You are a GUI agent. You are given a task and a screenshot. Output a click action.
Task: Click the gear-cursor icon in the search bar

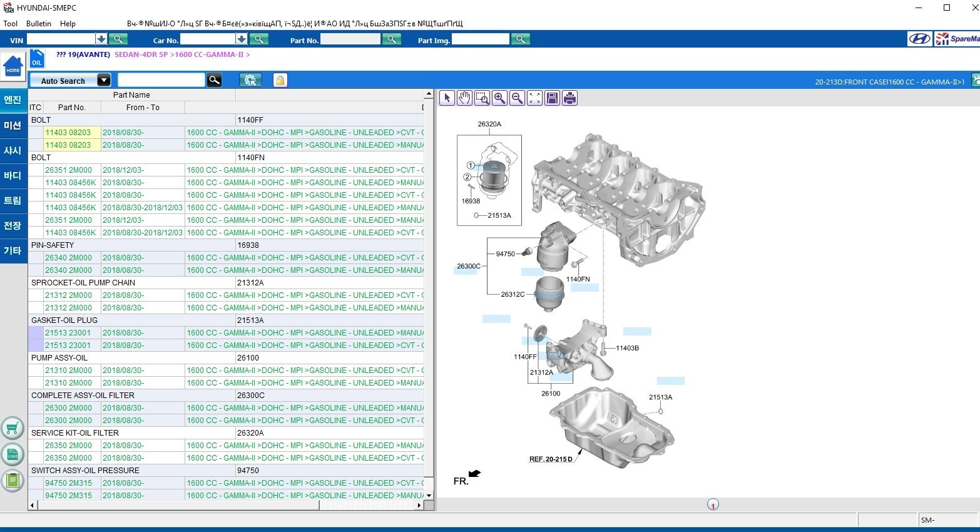(250, 80)
